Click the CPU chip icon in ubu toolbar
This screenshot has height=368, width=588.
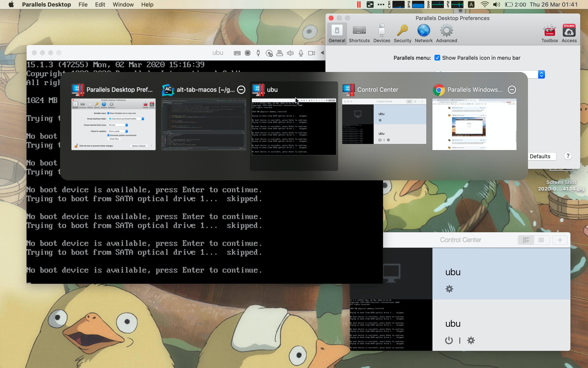click(248, 53)
